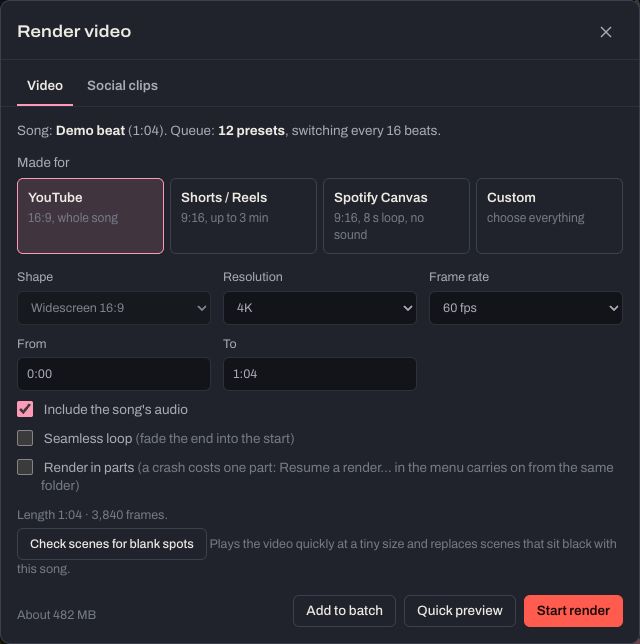Click the 'About 482 MB' size estimate
The image size is (640, 644).
[57, 615]
